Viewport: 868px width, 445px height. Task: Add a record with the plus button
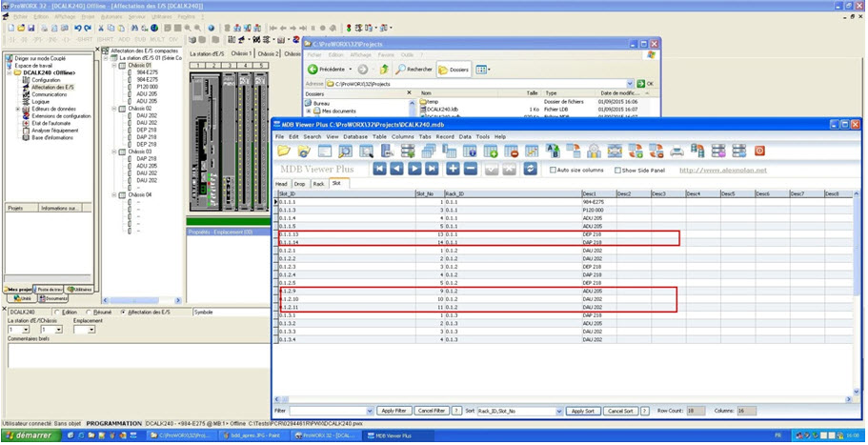[453, 169]
